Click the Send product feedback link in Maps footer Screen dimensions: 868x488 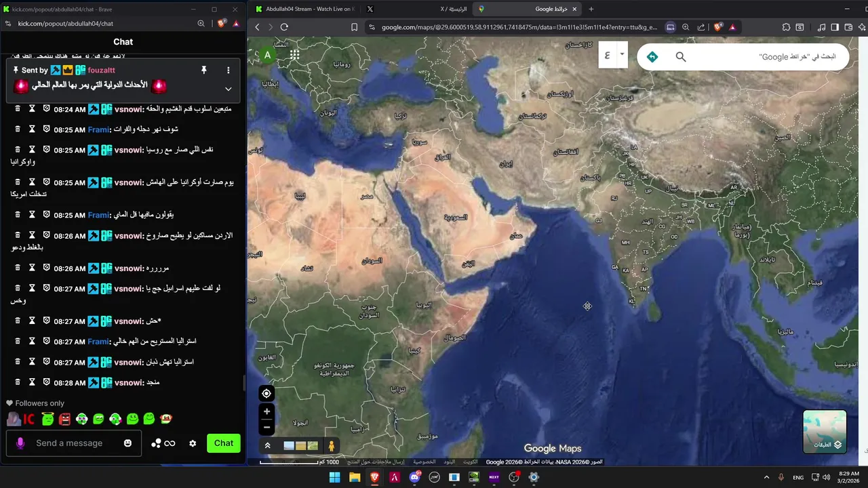pyautogui.click(x=375, y=462)
